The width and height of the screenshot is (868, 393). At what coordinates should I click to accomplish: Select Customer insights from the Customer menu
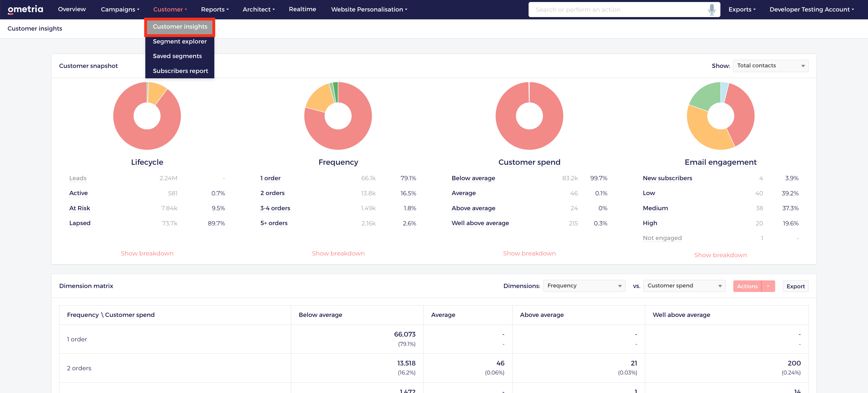(180, 27)
